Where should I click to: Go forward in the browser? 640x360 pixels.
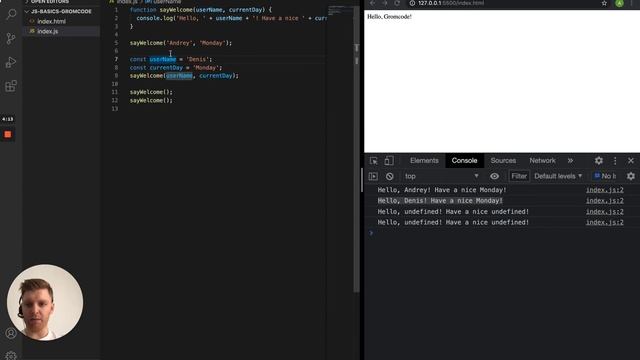pyautogui.click(x=384, y=3)
